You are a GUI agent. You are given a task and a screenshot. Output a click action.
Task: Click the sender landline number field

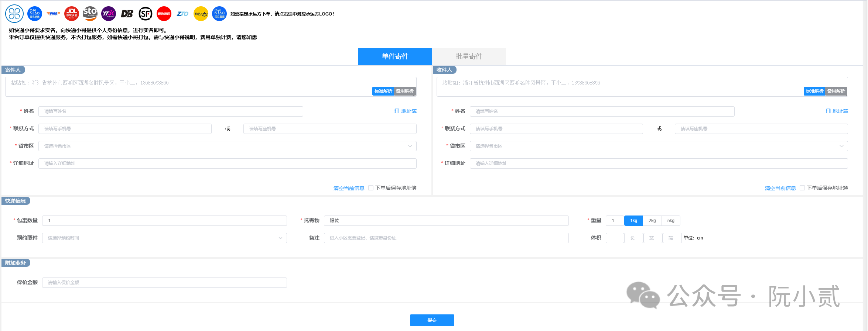click(330, 129)
